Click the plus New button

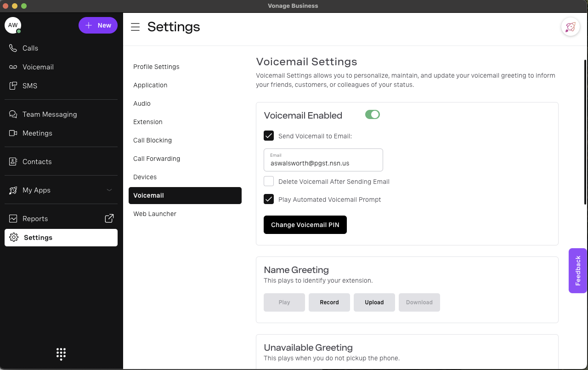tap(98, 25)
